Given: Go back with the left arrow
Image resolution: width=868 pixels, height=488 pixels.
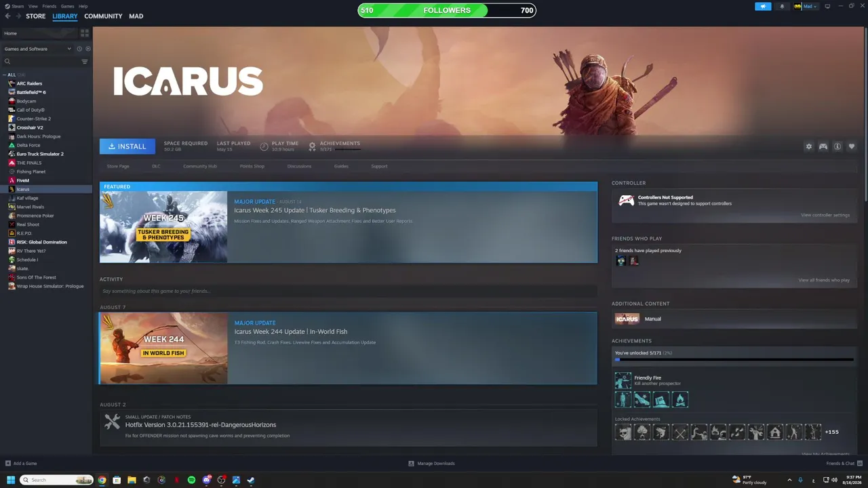Looking at the screenshot, I should (x=8, y=16).
